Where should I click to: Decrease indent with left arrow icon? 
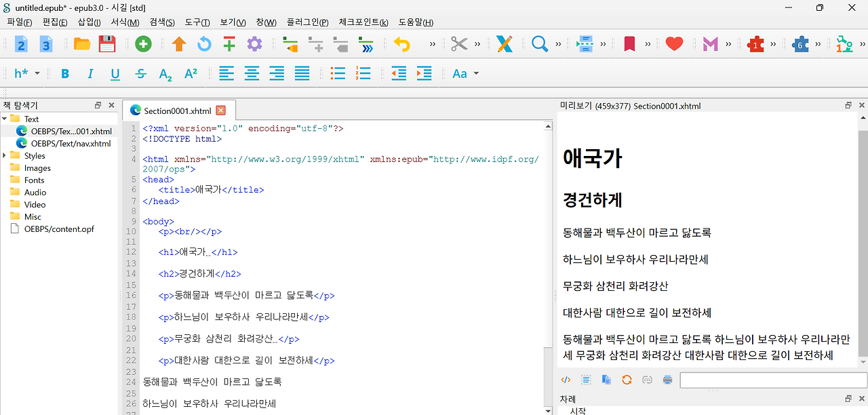pyautogui.click(x=399, y=73)
